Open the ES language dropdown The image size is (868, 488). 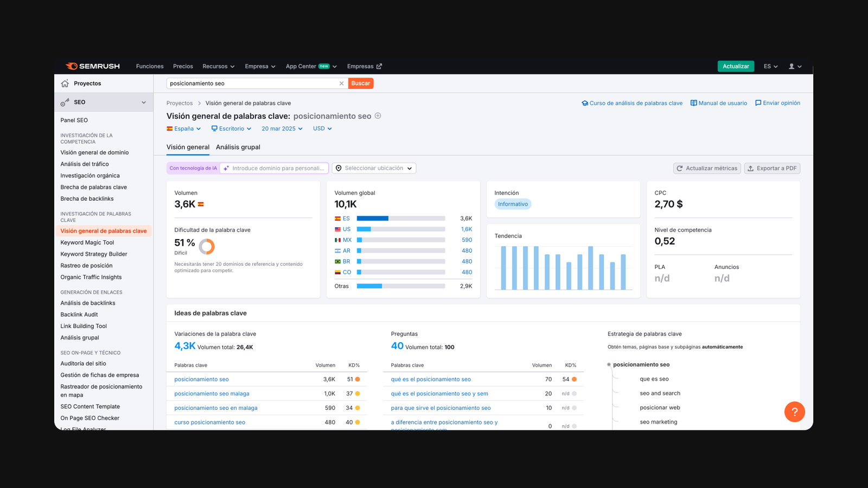point(770,66)
